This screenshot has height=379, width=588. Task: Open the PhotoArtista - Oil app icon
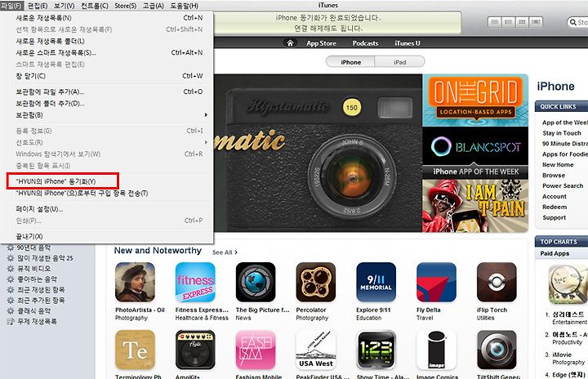(x=135, y=282)
